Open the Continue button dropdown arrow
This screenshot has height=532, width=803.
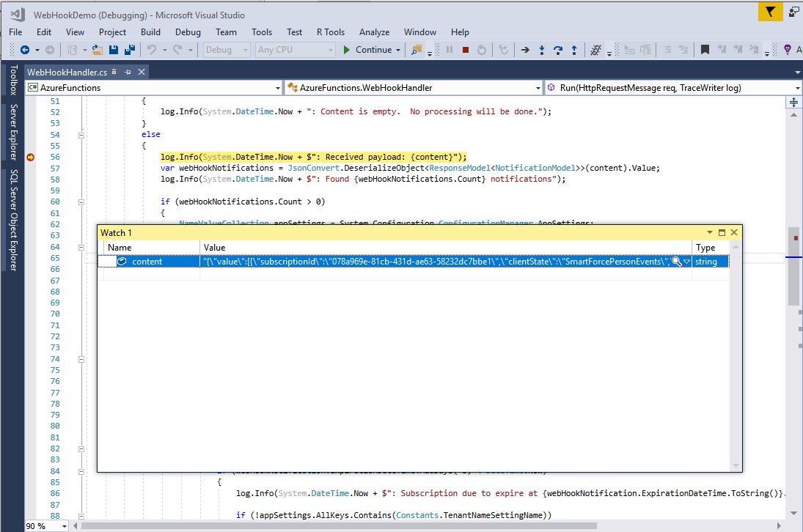(398, 50)
